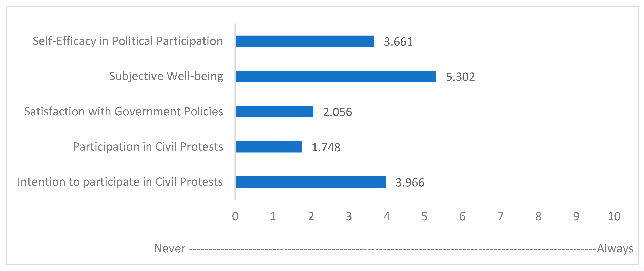
Task: Click the Self-Efficacy in Political Participation label
Action: click(x=128, y=41)
